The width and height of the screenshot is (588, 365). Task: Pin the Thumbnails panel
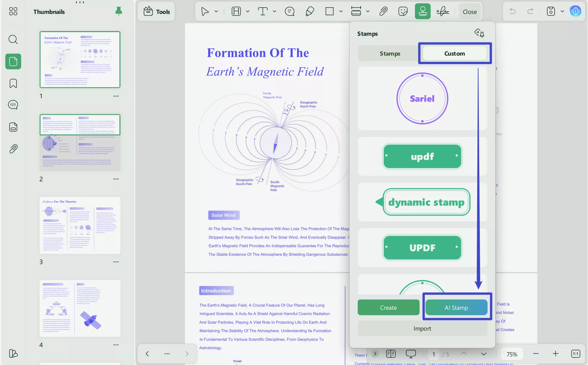118,12
